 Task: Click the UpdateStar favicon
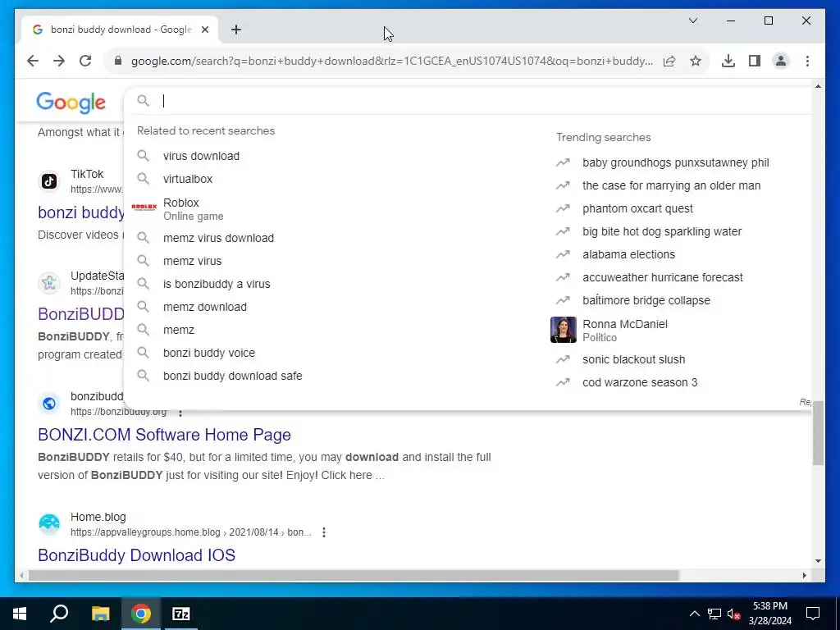tap(49, 282)
